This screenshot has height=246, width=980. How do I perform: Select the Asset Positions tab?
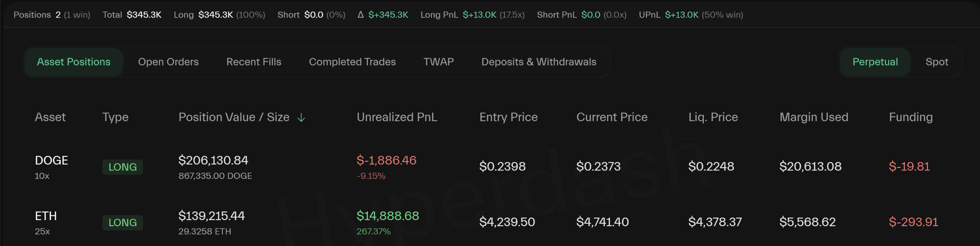(73, 62)
